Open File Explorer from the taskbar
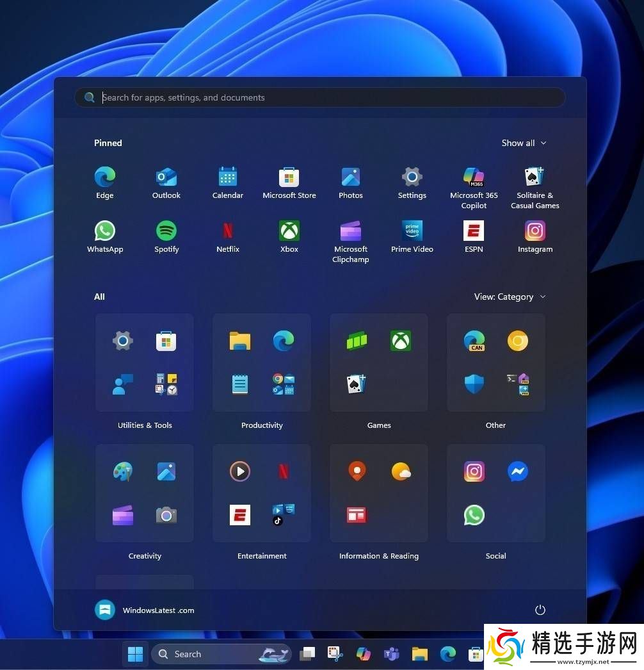 click(420, 654)
